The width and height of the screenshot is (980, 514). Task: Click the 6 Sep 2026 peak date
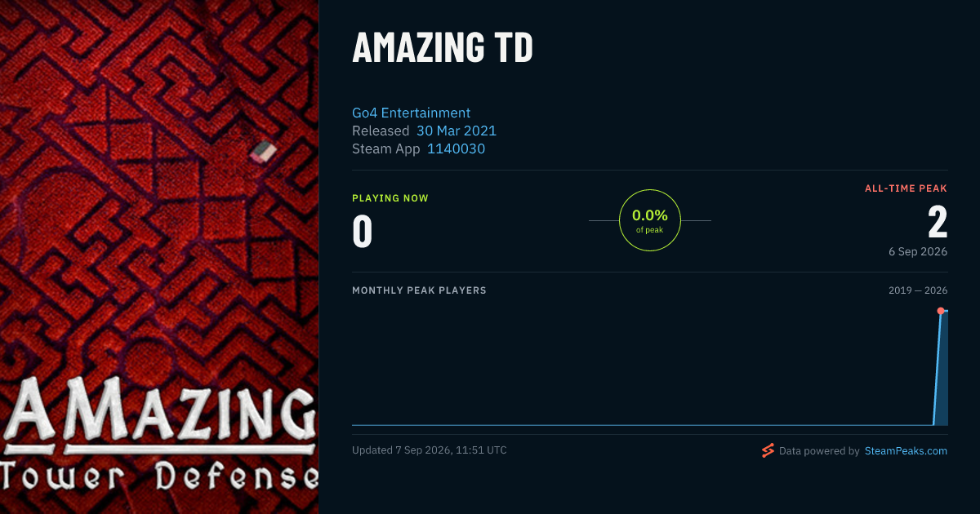coord(918,251)
